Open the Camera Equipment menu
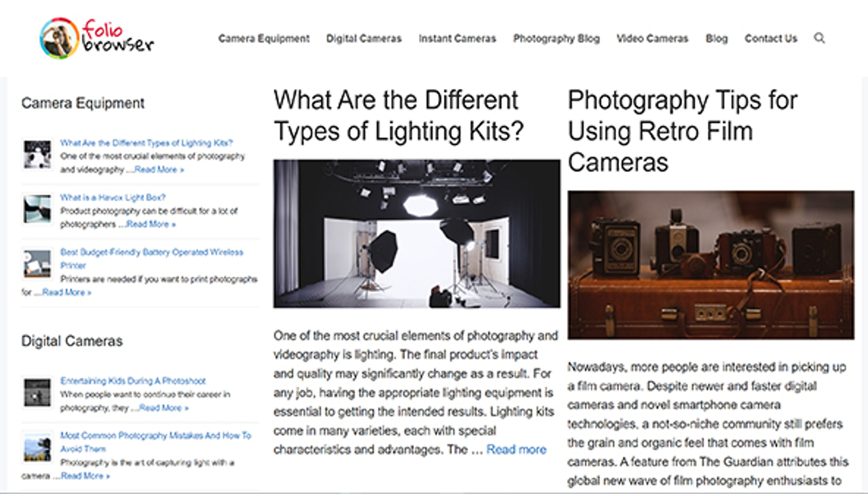868x494 pixels. pyautogui.click(x=264, y=38)
